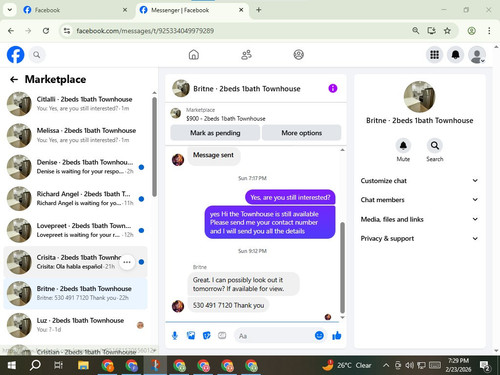Expand Customize chat section
500x375 pixels.
click(x=419, y=181)
